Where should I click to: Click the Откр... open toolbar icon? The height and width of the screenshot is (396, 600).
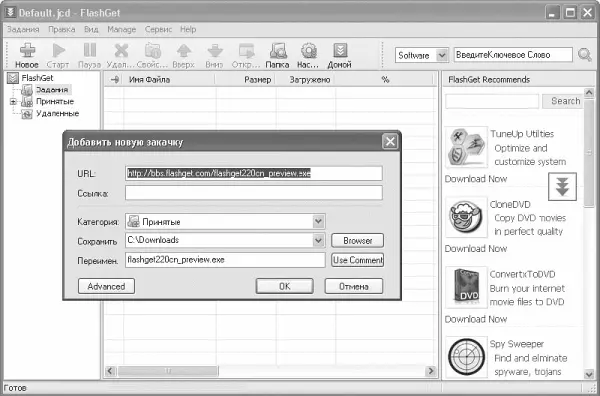tap(246, 51)
